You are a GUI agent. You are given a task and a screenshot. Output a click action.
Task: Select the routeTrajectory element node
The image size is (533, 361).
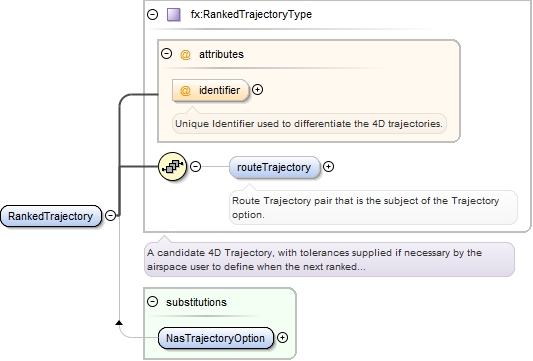(275, 167)
